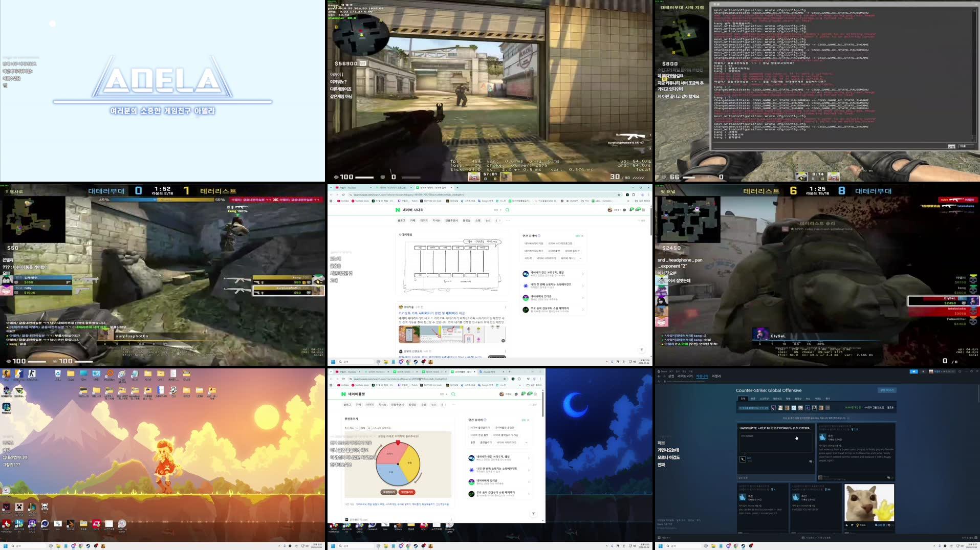Screen dimensions: 980x550
Task: Open the 3DMark desktop shortcut
Action: coord(70,524)
